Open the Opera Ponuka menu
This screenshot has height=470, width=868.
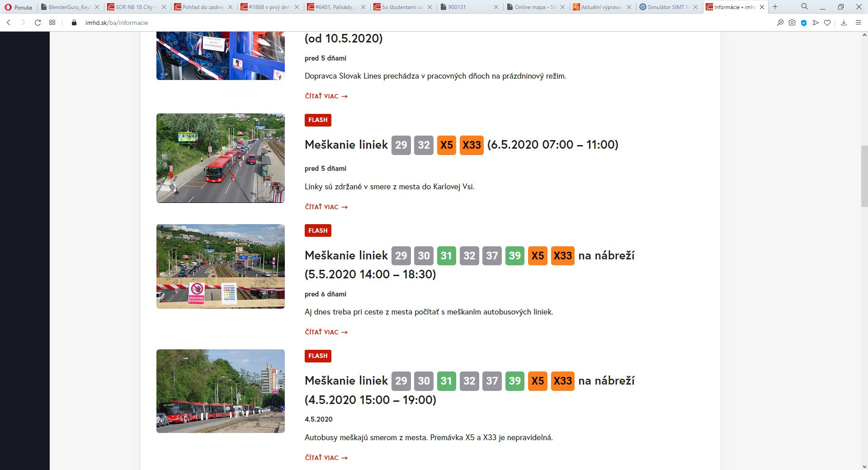19,7
